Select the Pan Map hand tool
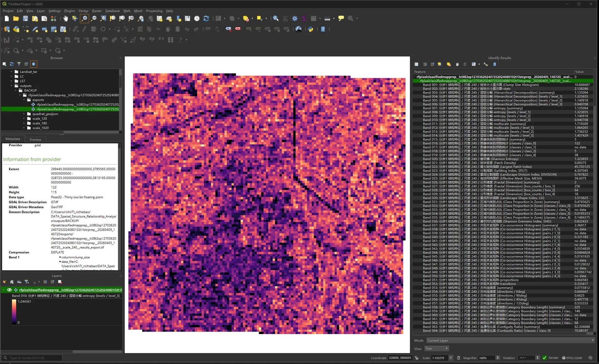This screenshot has height=364, width=599. click(x=66, y=19)
